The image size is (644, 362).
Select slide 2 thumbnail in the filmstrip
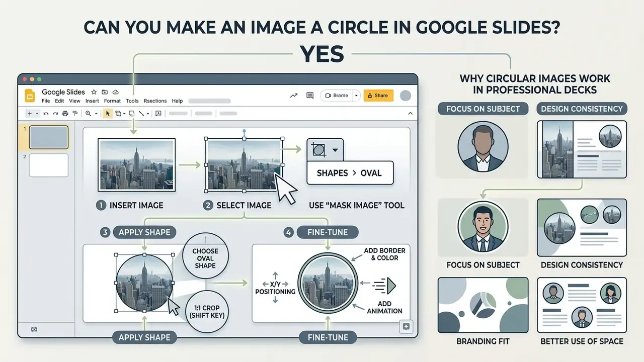48,165
